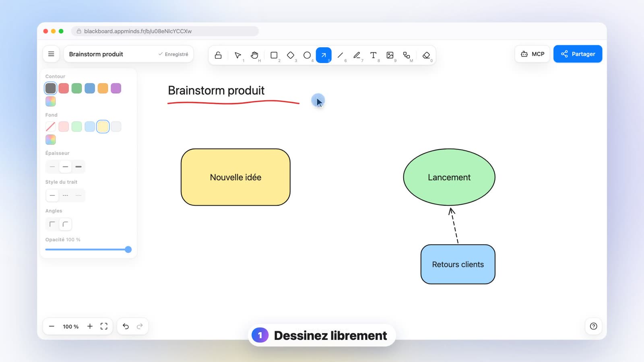Select the Lancement green ellipse
This screenshot has height=362, width=644.
[x=449, y=177]
